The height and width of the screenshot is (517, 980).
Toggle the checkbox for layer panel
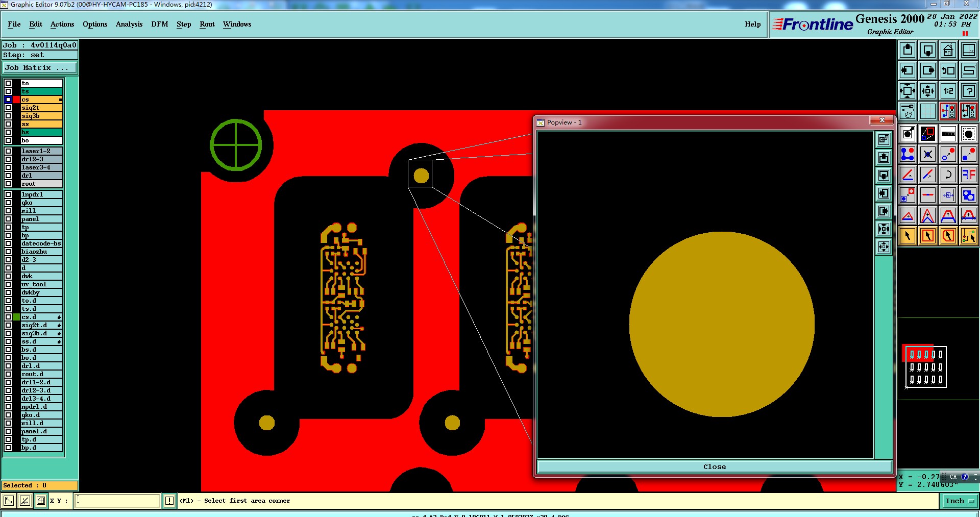[x=8, y=219]
